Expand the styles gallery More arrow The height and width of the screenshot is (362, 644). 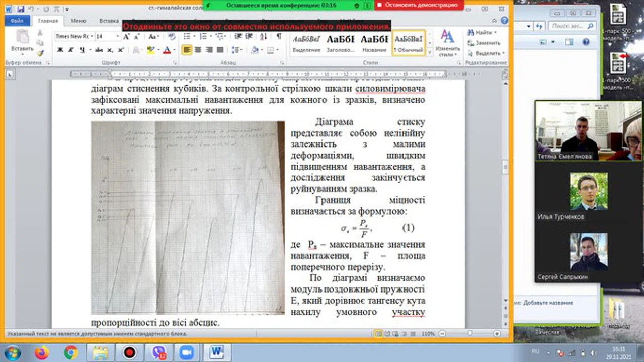click(430, 52)
